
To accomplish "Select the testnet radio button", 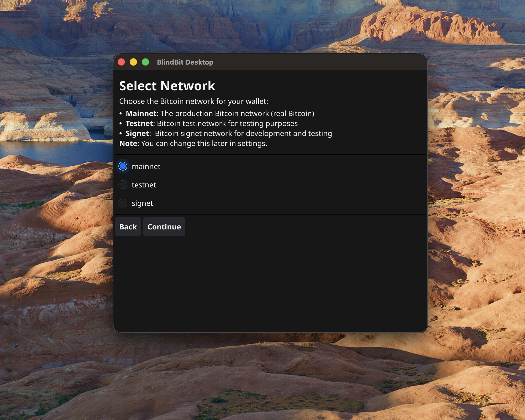I will click(x=123, y=185).
